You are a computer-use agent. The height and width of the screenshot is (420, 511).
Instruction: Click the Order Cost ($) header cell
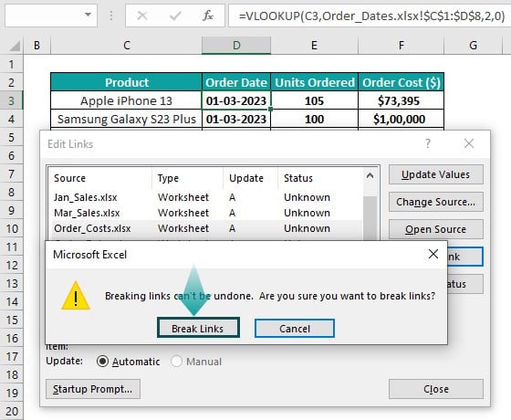pyautogui.click(x=401, y=82)
